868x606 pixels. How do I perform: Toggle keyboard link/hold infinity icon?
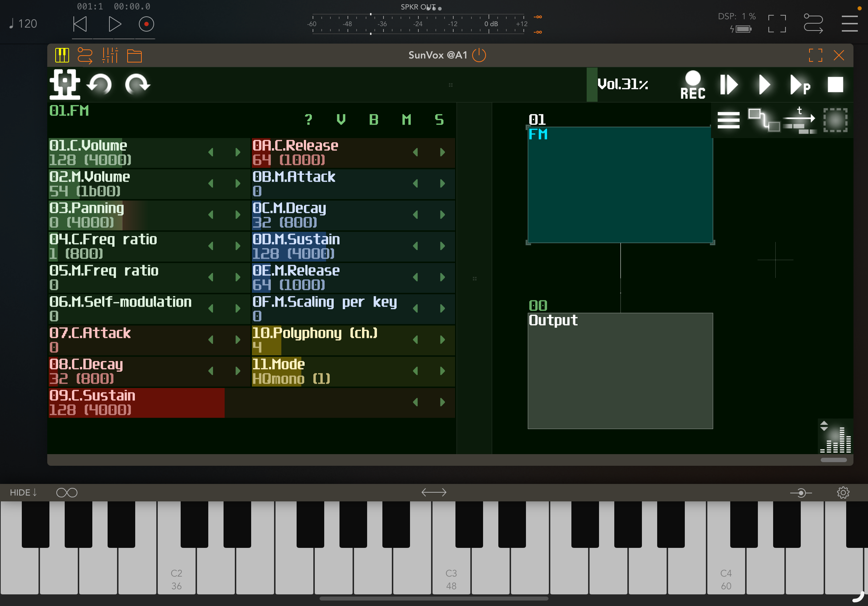67,493
